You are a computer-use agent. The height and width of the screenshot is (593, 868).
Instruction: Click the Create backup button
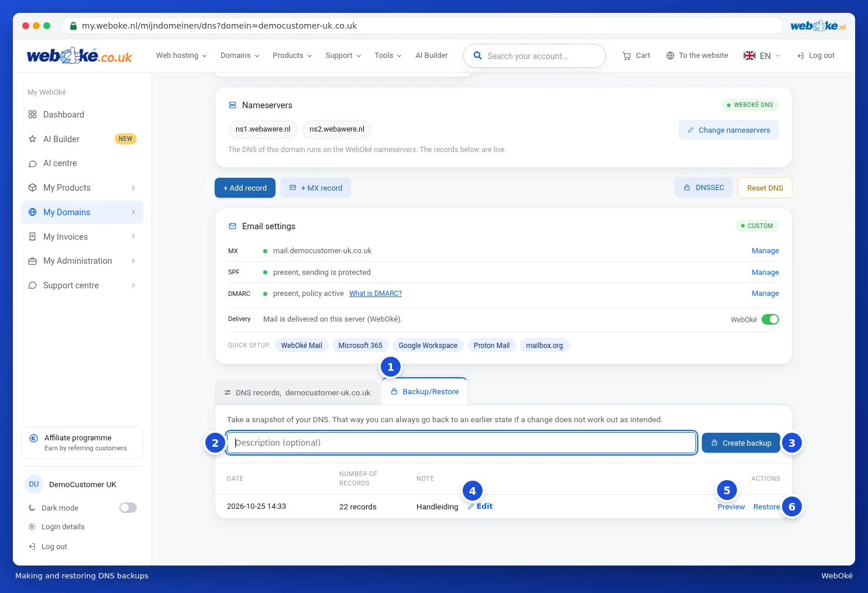741,443
